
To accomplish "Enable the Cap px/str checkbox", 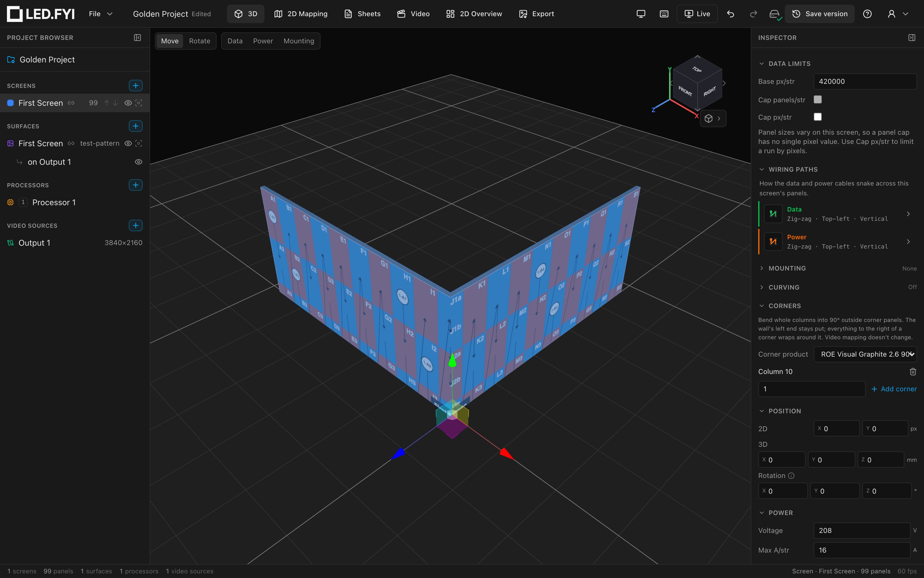I will tap(817, 117).
